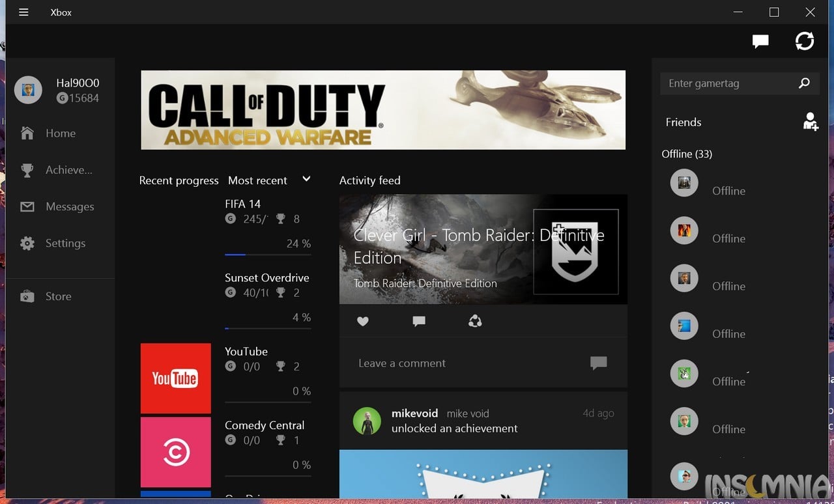
Task: Click the FIFA 14 trophy count icon
Action: [x=281, y=219]
